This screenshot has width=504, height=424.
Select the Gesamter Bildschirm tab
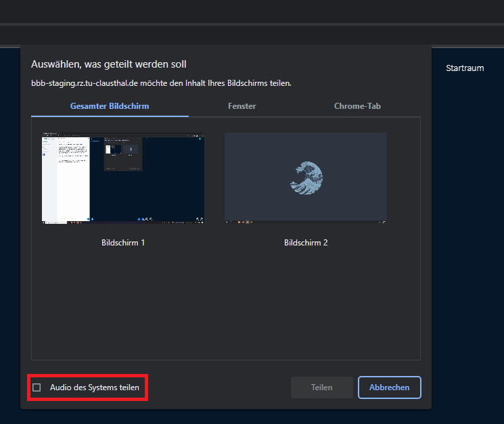[x=110, y=106]
